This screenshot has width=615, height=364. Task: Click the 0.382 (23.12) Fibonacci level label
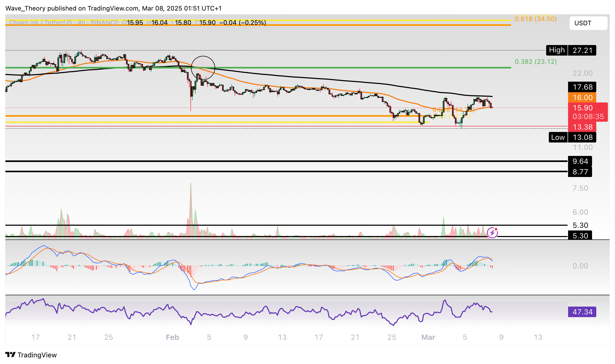pyautogui.click(x=535, y=62)
